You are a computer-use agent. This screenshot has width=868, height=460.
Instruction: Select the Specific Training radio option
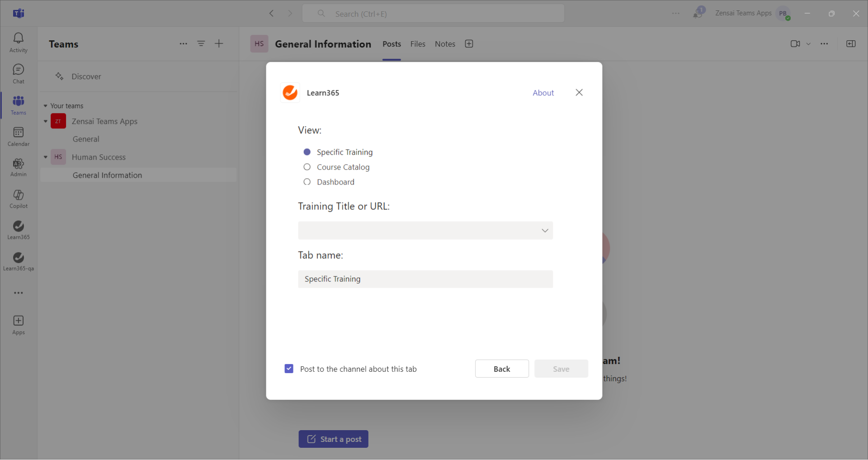click(x=307, y=152)
